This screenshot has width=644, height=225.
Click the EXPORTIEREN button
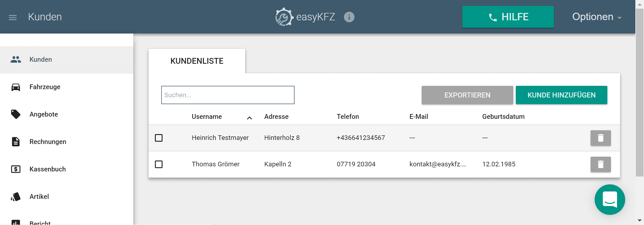467,95
